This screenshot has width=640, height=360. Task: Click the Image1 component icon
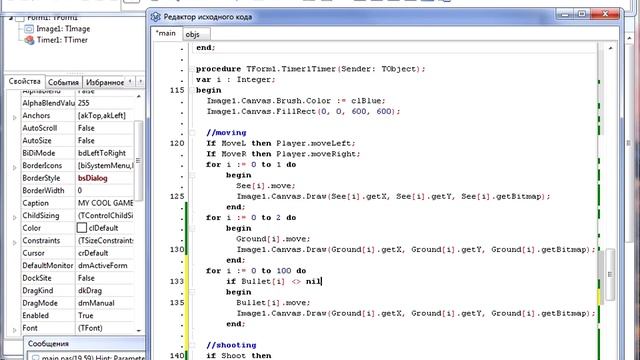(x=29, y=29)
